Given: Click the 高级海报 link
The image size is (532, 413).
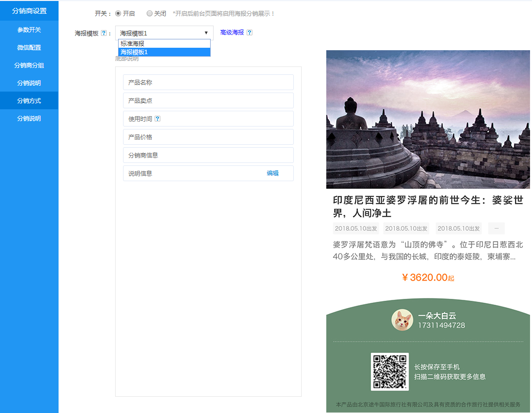Looking at the screenshot, I should [232, 32].
